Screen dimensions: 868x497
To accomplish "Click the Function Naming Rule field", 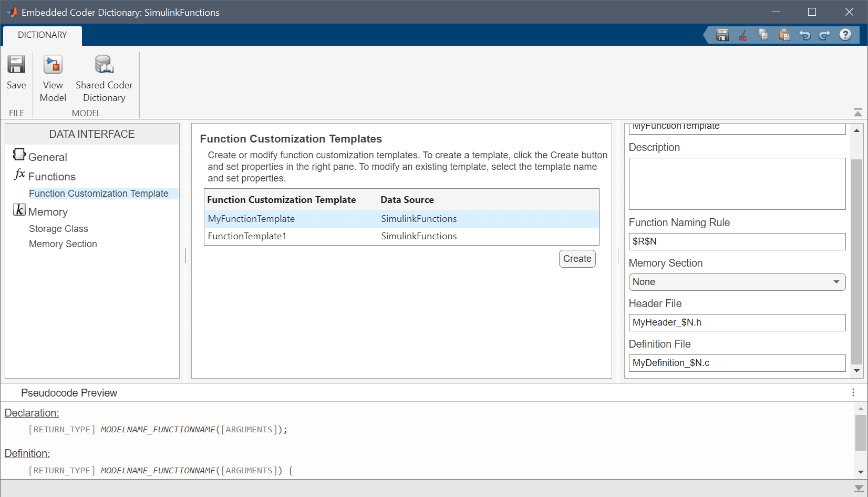I will pyautogui.click(x=737, y=241).
